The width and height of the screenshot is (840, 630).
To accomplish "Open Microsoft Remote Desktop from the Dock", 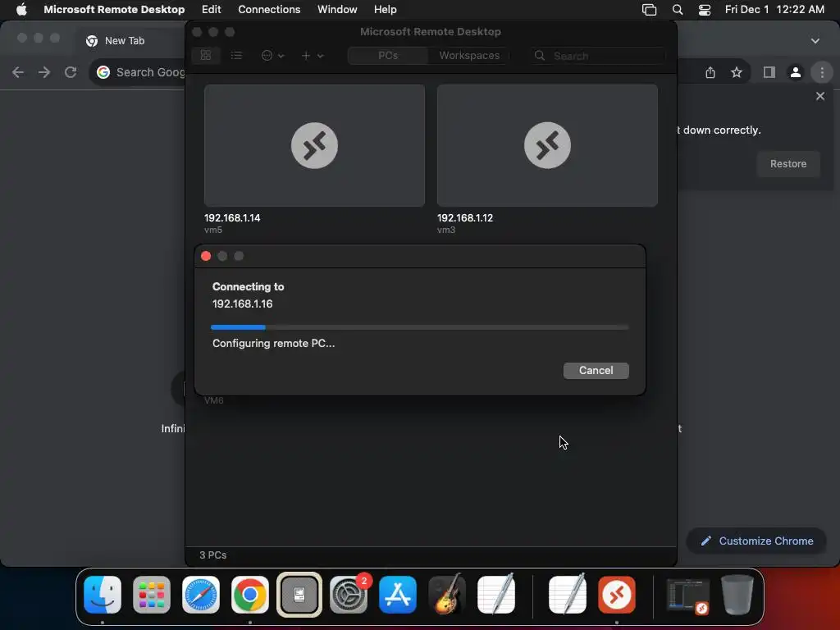I will point(617,595).
